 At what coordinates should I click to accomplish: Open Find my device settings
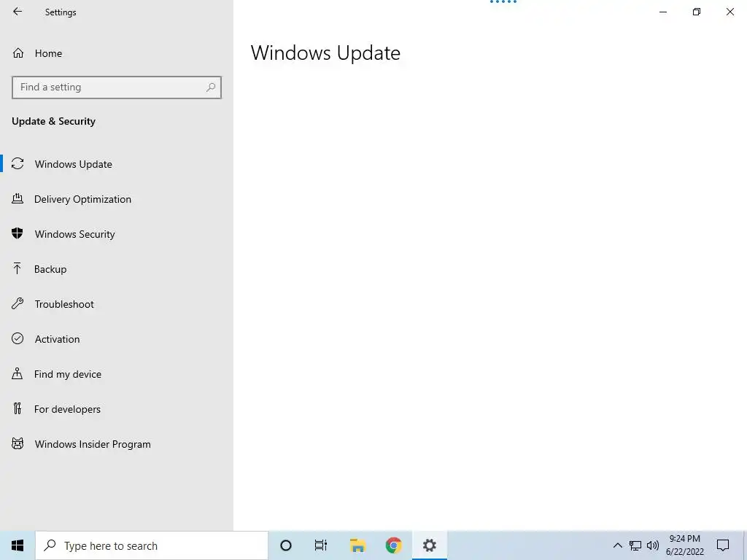point(117,374)
